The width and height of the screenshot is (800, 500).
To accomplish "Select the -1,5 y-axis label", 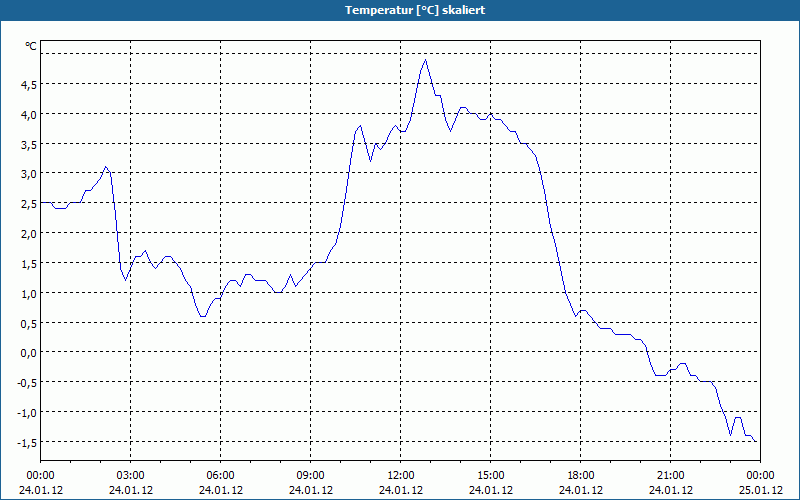I will coord(27,443).
